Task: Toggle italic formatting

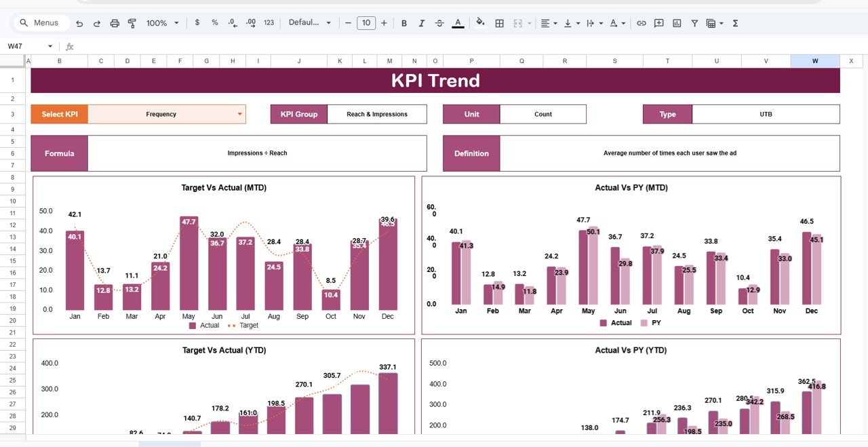Action: (421, 22)
